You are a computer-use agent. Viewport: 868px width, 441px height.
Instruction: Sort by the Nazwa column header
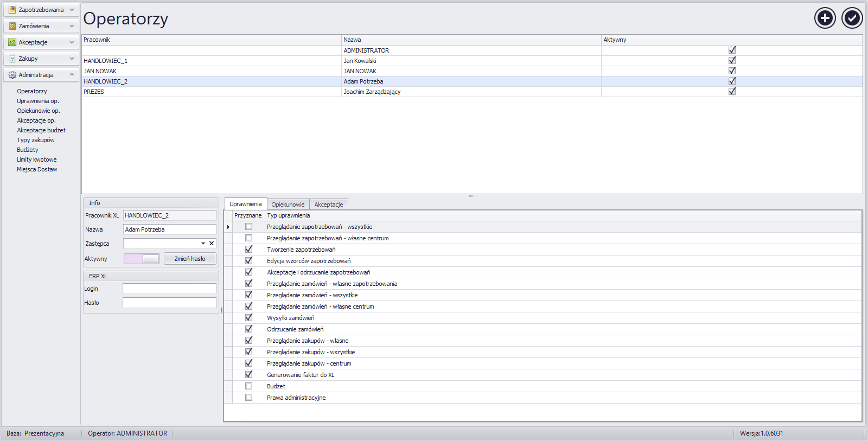pyautogui.click(x=471, y=40)
